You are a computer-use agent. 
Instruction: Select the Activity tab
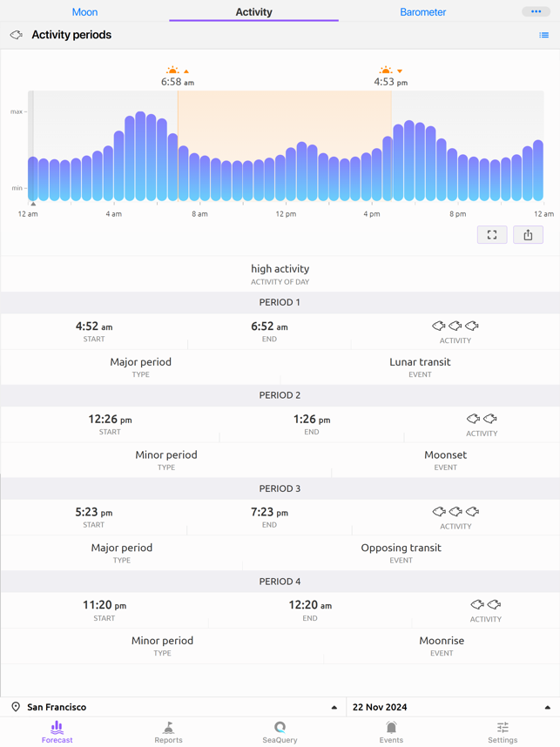click(253, 12)
